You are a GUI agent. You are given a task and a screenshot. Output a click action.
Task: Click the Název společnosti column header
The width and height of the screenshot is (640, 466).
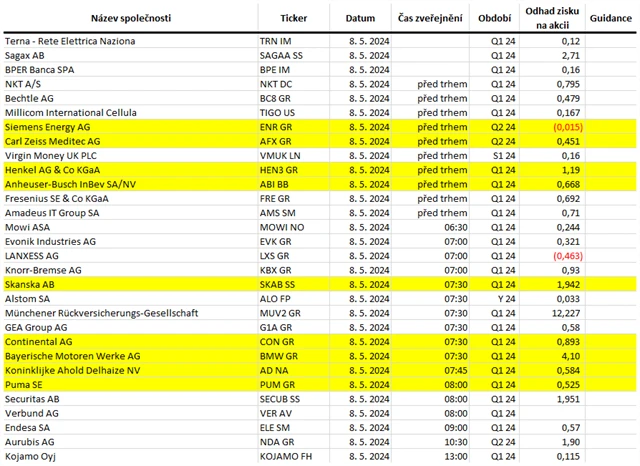click(128, 18)
